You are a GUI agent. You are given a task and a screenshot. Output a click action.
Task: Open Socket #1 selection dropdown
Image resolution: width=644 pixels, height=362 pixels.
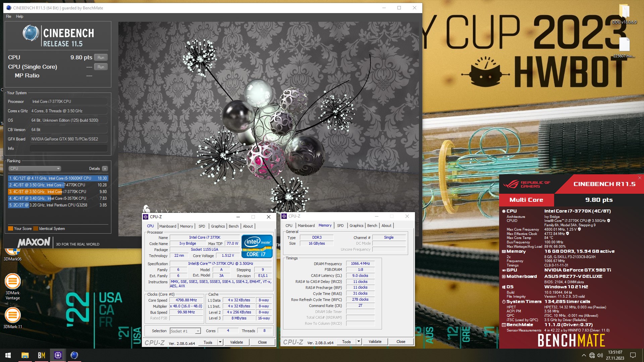(x=185, y=331)
